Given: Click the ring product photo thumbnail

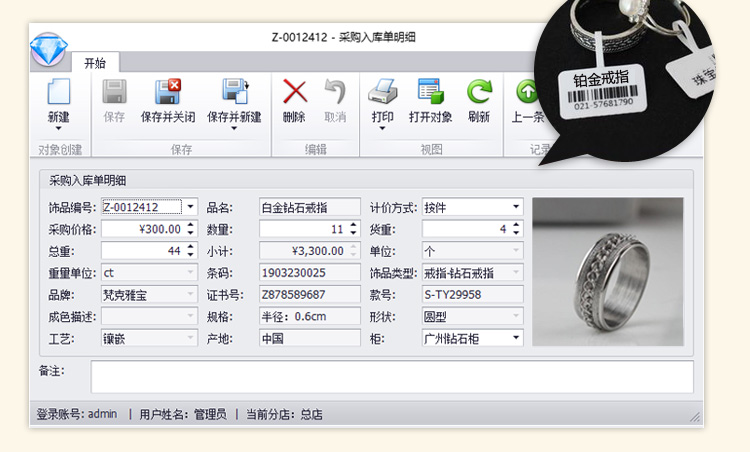Looking at the screenshot, I should 607,271.
